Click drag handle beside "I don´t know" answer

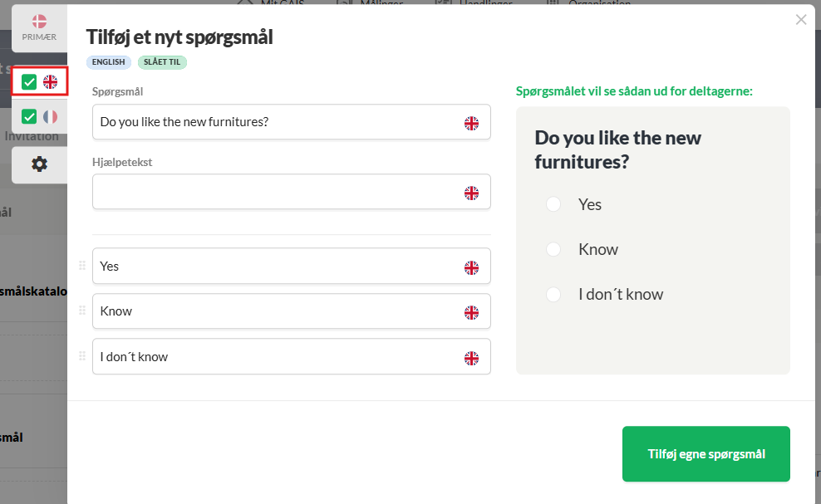click(82, 356)
